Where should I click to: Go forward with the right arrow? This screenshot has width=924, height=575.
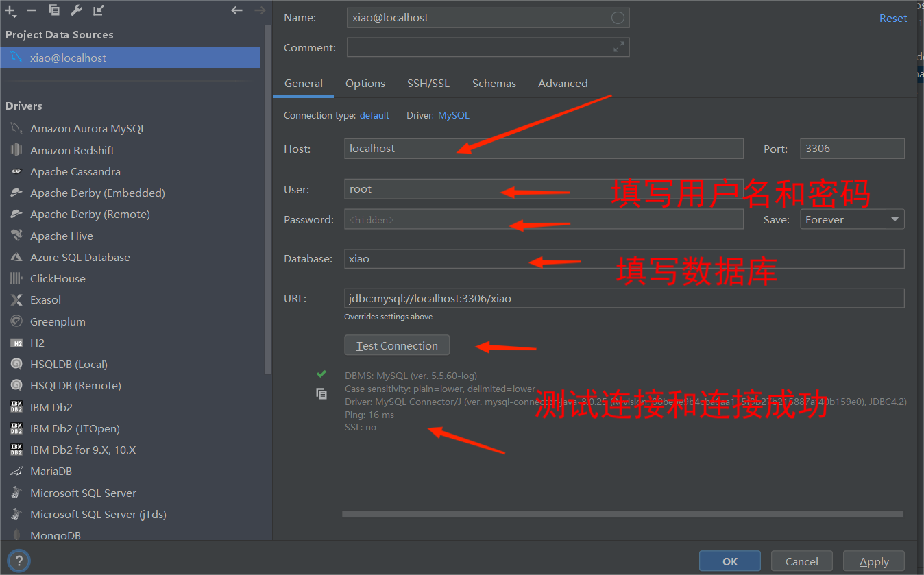click(x=259, y=10)
